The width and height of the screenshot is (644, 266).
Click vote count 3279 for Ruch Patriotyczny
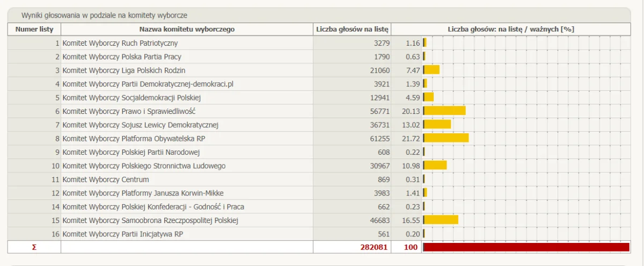(x=382, y=43)
